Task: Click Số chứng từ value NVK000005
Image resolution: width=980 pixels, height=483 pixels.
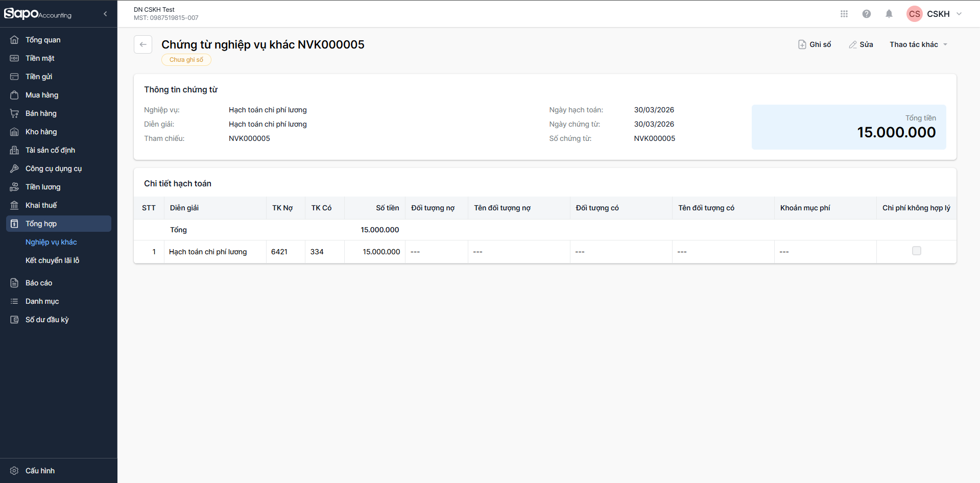Action: coord(655,138)
